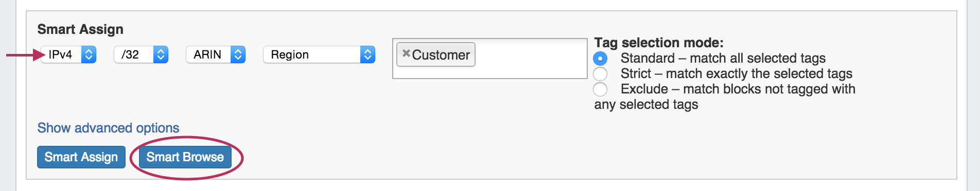This screenshot has width=980, height=191.
Task: Show advanced options
Action: pos(108,128)
